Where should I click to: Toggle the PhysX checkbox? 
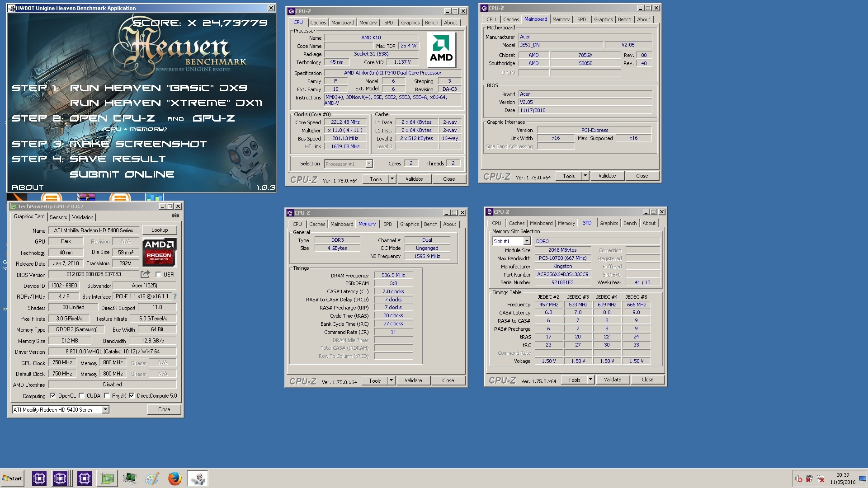pos(107,395)
